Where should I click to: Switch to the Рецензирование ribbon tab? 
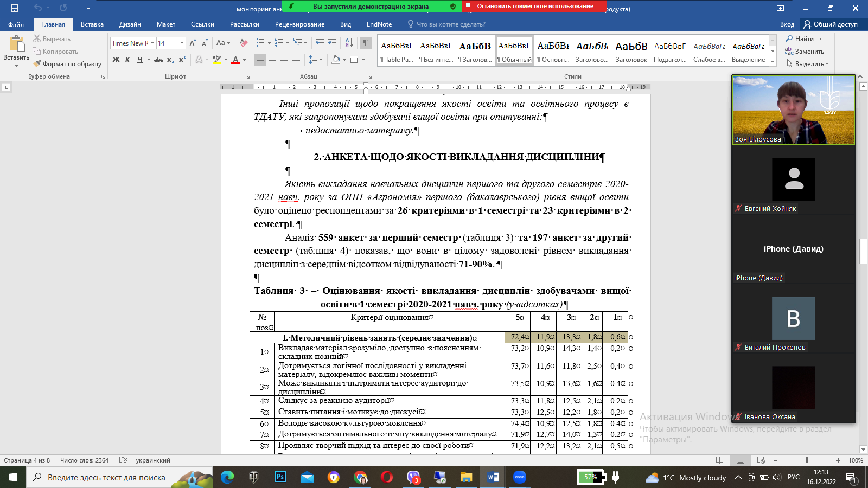299,24
